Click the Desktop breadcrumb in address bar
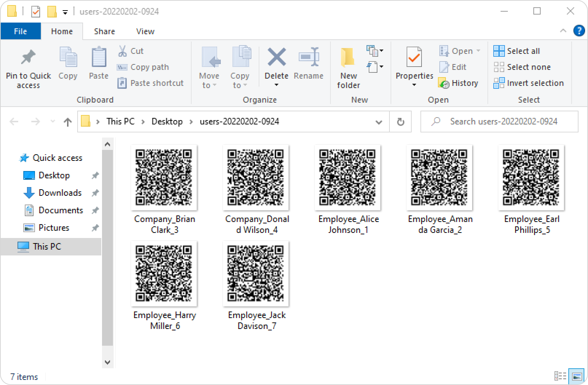The width and height of the screenshot is (588, 385). (x=167, y=122)
